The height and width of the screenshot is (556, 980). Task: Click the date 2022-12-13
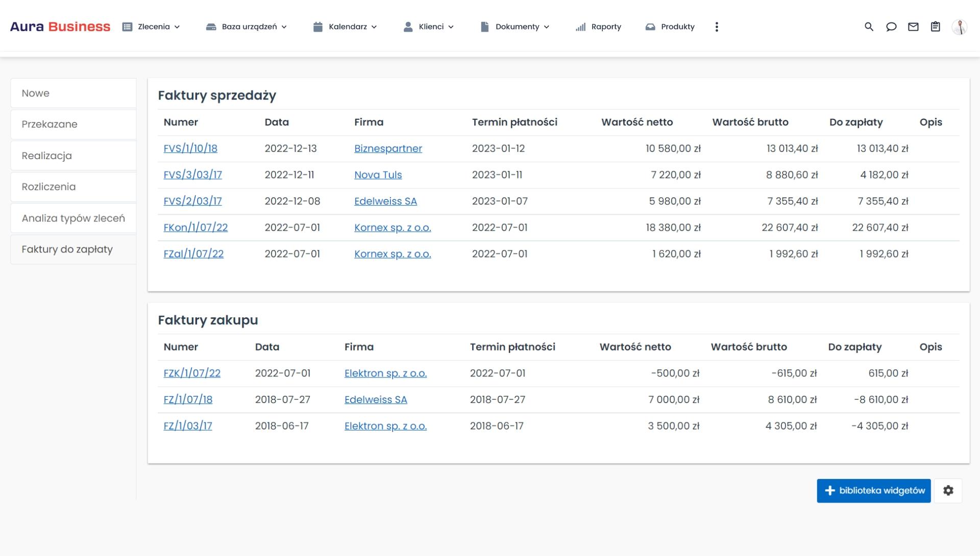290,148
